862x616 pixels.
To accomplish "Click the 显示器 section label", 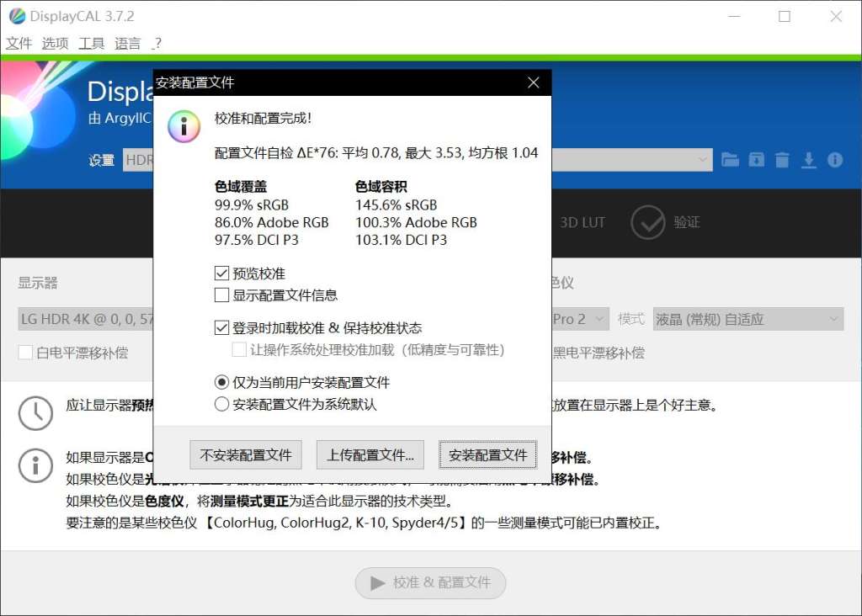I will [x=37, y=283].
